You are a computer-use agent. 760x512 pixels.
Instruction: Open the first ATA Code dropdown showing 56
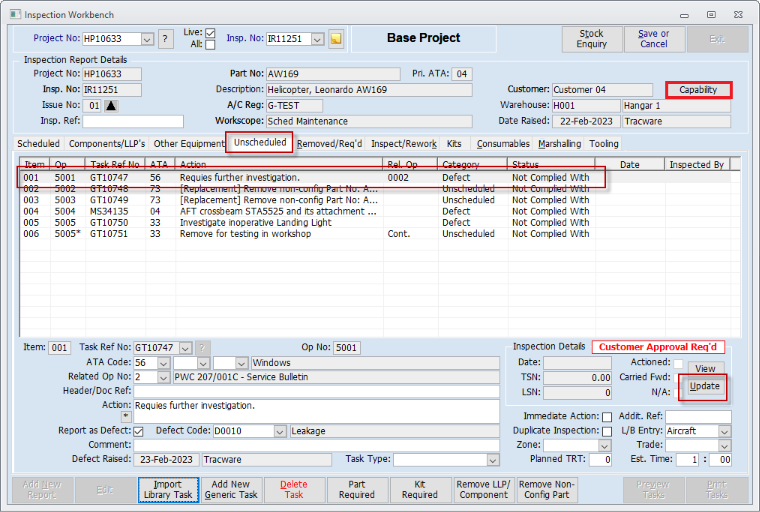164,363
